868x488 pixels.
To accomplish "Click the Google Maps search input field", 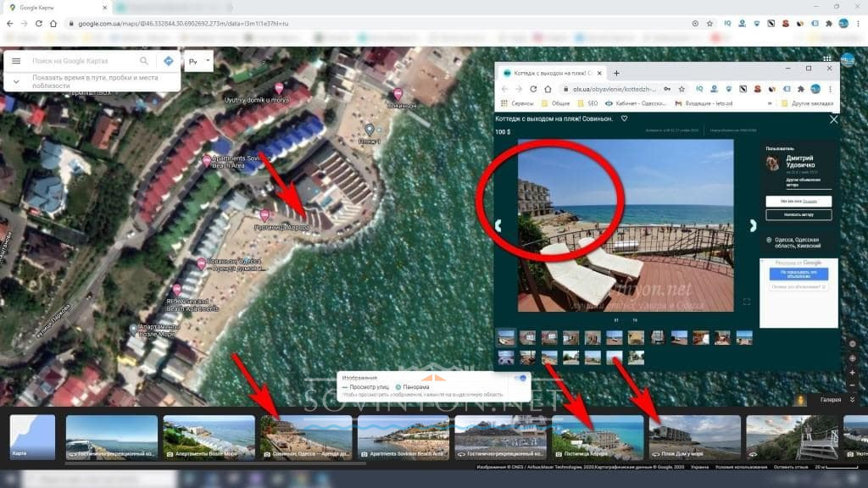I will point(81,61).
